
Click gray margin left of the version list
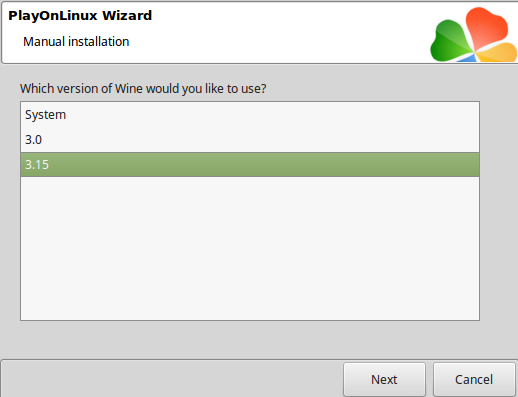point(10,211)
